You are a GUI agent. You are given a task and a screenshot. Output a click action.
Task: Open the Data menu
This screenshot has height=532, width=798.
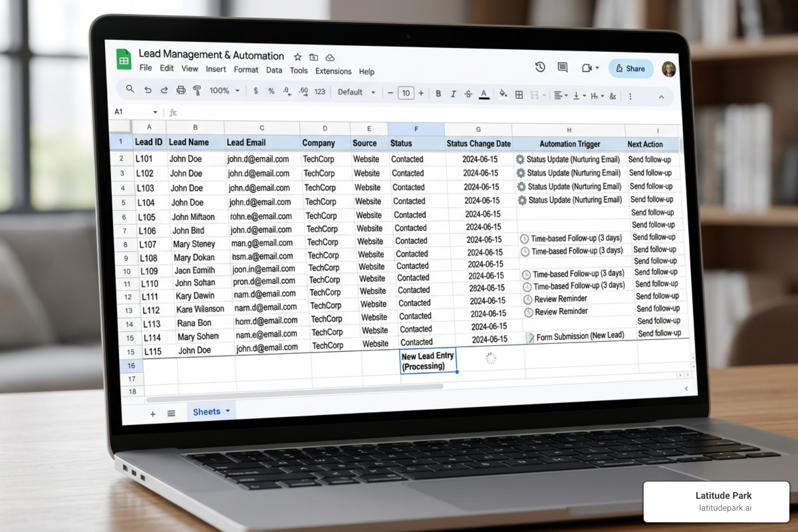pyautogui.click(x=274, y=70)
